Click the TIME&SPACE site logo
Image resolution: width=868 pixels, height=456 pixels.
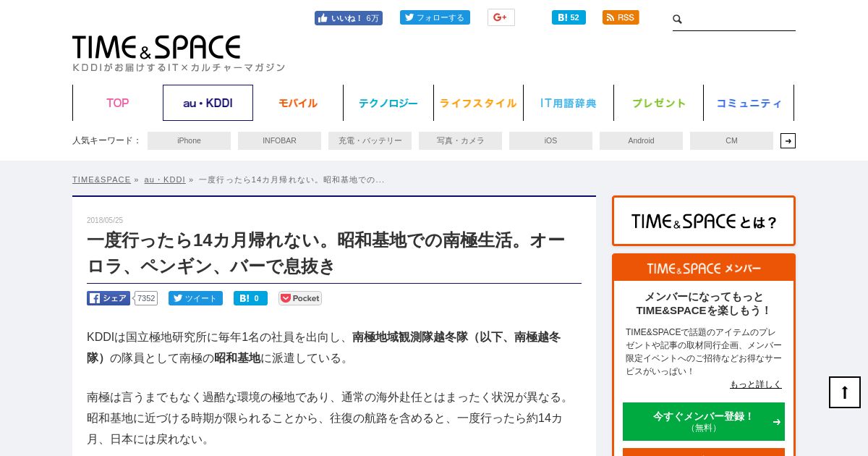pyautogui.click(x=156, y=47)
